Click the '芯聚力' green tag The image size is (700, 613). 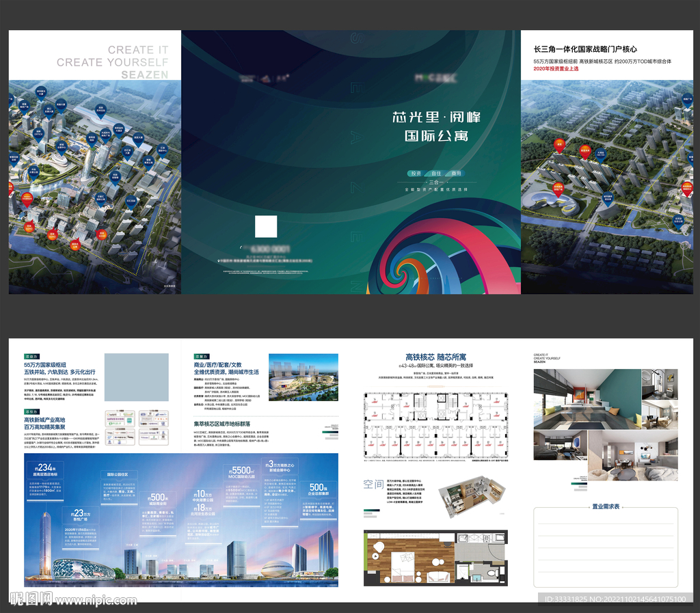(x=202, y=357)
